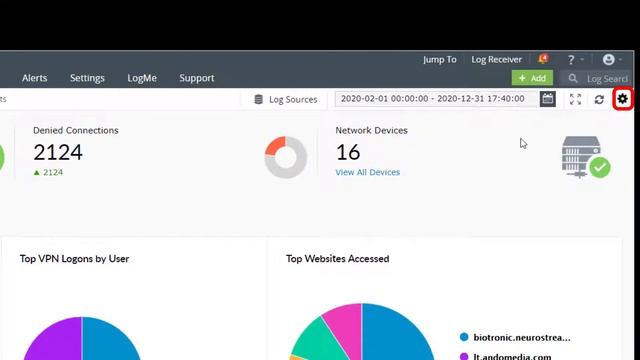Click the green Add button
640x360 pixels.
click(532, 78)
